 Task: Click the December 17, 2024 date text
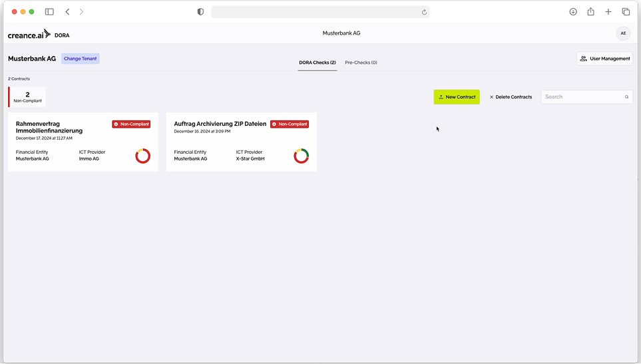44,138
